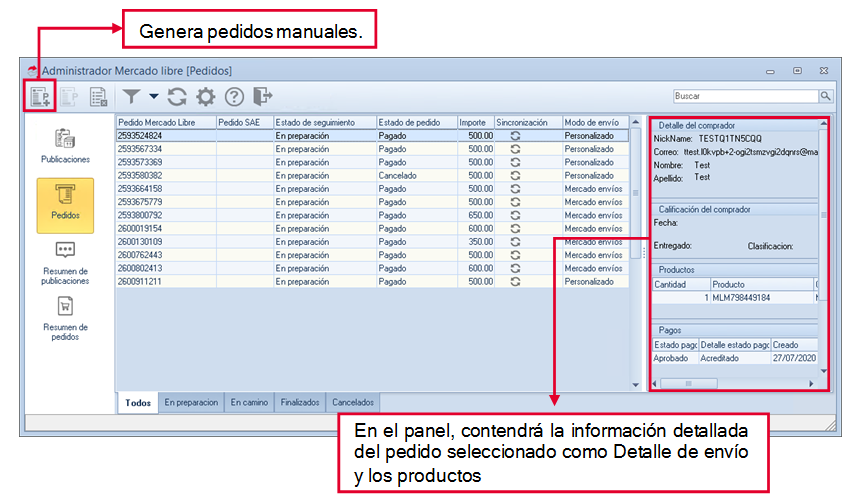Viewport: 859px width, 498px height.
Task: Select order row 2593675779
Action: tap(373, 202)
